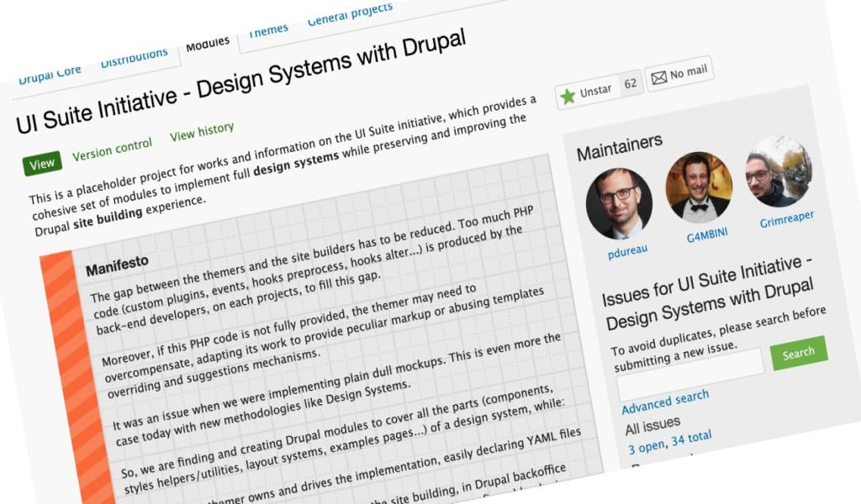
Task: Click 'To avoid duplicates, please search before' text
Action: coord(718,331)
